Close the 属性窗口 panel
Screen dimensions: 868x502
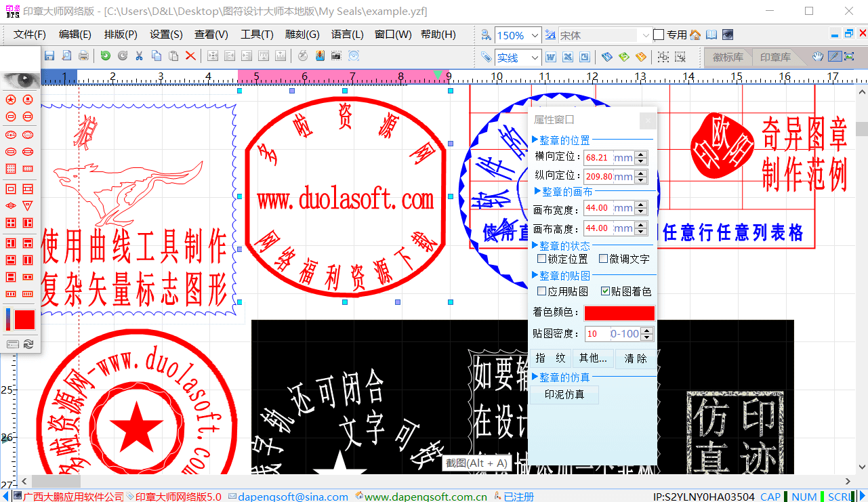click(x=648, y=120)
